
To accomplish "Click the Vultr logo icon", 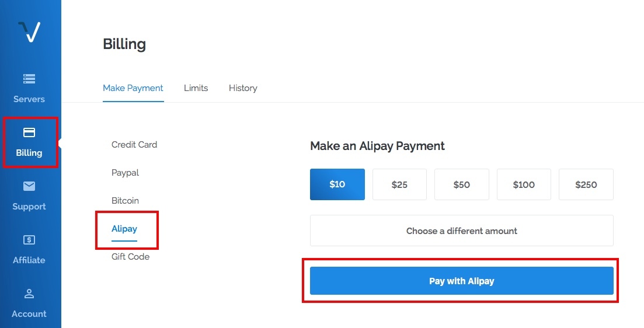I will (29, 32).
